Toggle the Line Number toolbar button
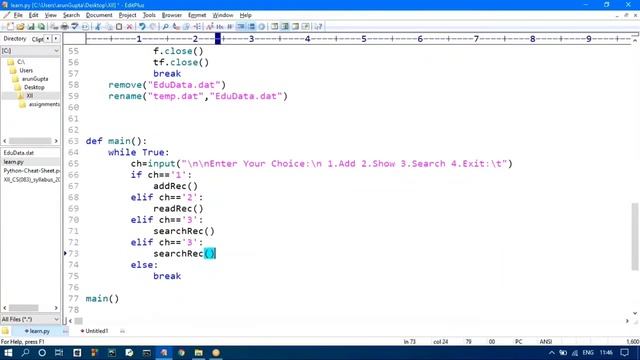The height and width of the screenshot is (360, 640). pos(251,27)
